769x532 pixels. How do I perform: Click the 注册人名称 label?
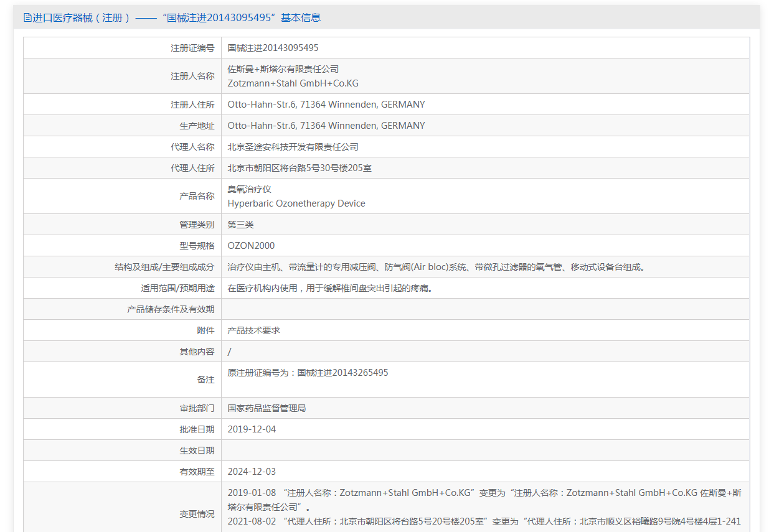pos(193,76)
